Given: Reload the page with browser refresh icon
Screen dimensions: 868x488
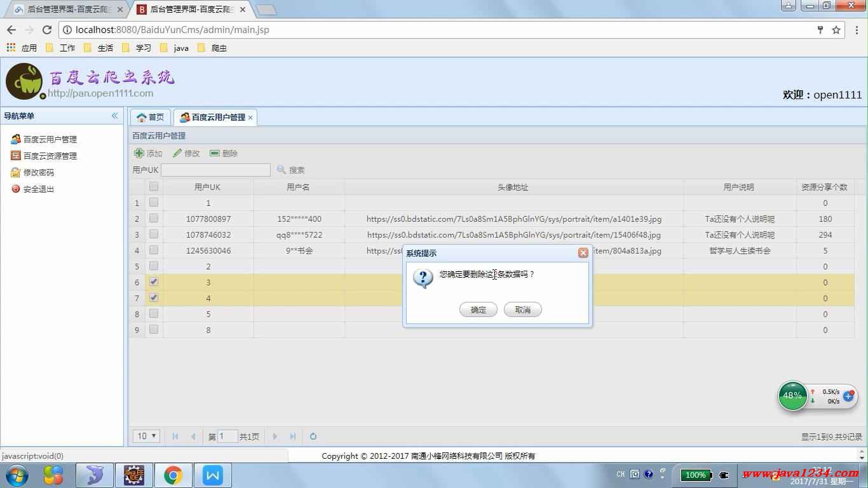Looking at the screenshot, I should point(46,30).
